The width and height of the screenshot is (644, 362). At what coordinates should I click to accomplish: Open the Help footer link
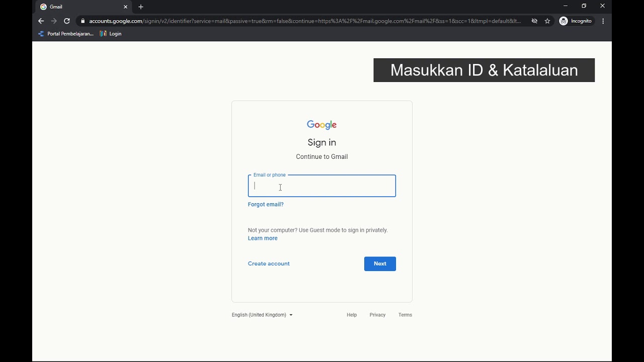(352, 315)
